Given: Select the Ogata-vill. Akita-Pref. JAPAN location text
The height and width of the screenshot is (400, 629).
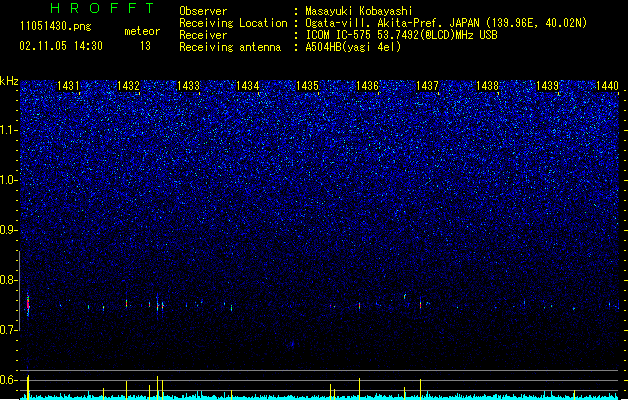Looking at the screenshot, I should pyautogui.click(x=446, y=23).
